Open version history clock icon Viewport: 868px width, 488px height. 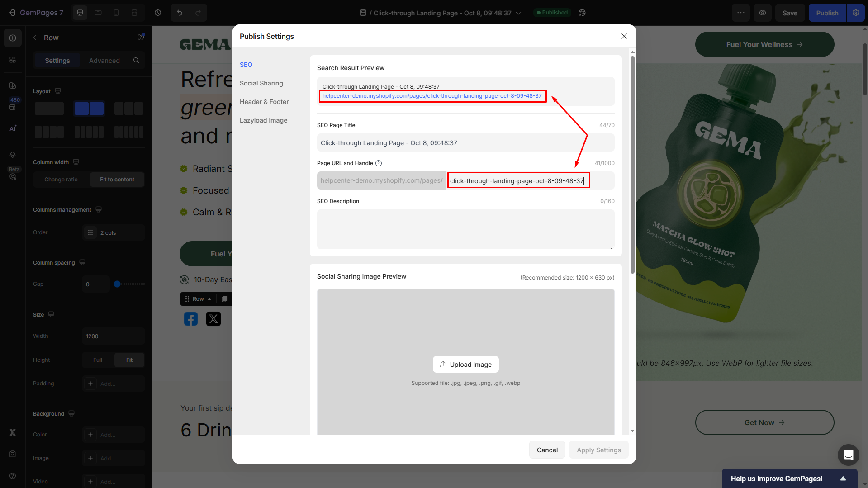tap(158, 13)
